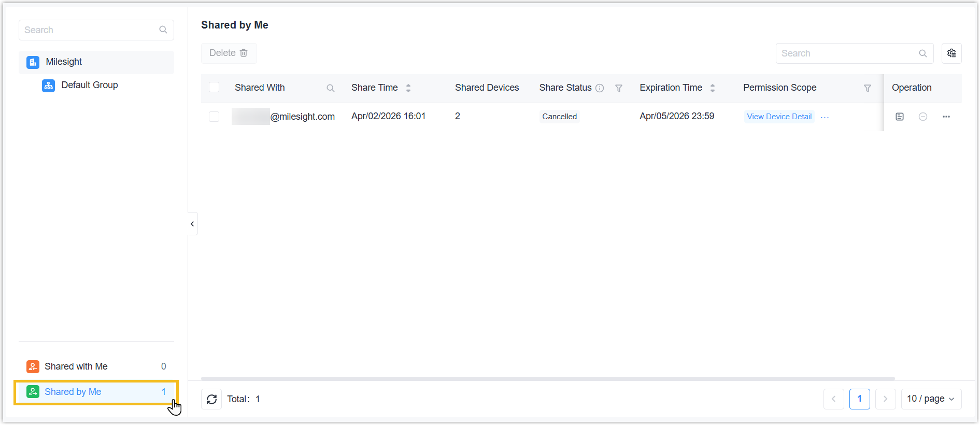Viewport: 980px width, 425px height.
Task: Sort by Share Time column
Action: [x=408, y=88]
